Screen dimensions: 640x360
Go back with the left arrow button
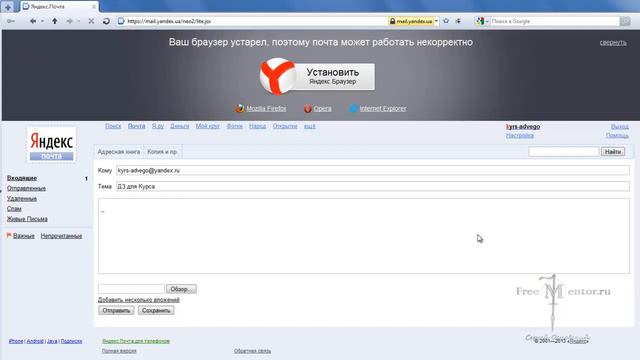(x=33, y=21)
